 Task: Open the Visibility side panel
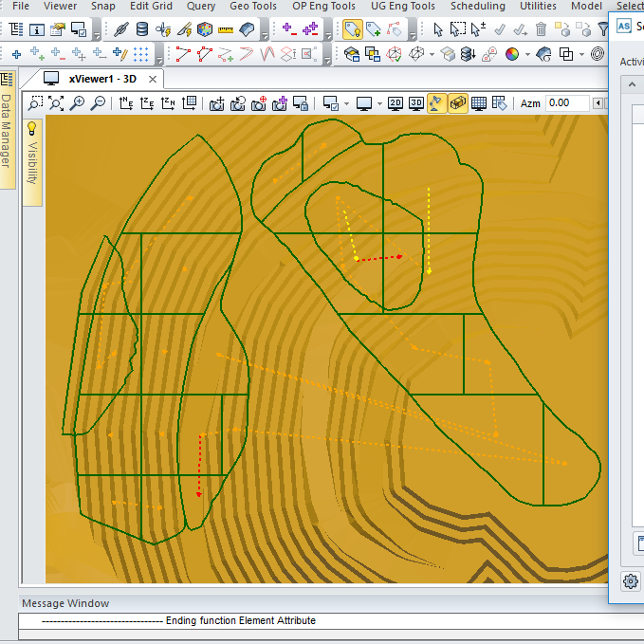[32, 162]
